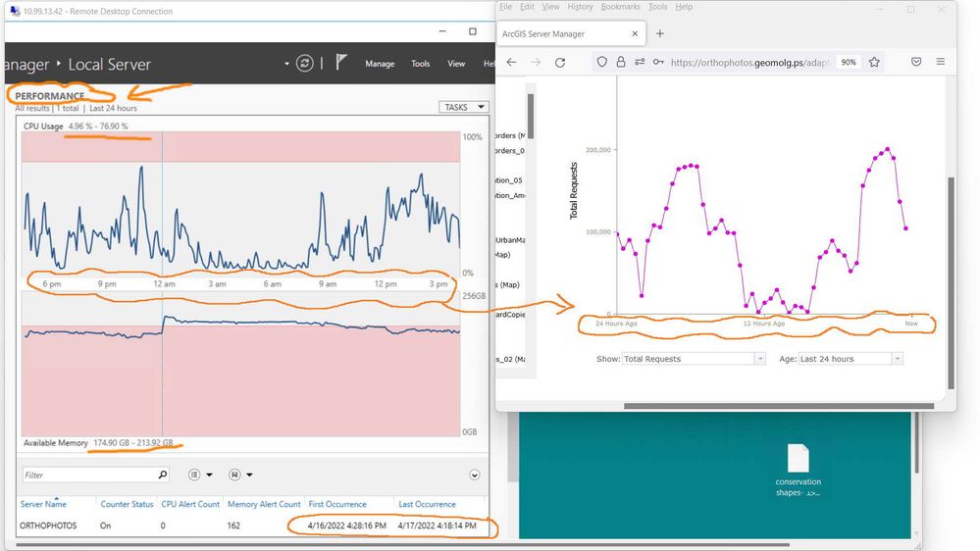Bookmark this page with star icon
The width and height of the screenshot is (980, 551).
coord(874,62)
